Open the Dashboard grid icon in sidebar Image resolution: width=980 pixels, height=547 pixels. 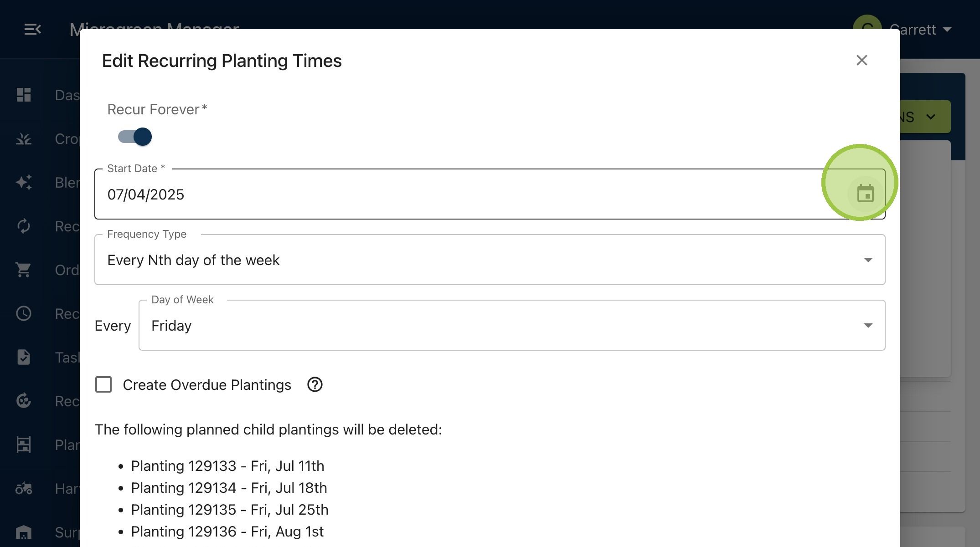click(24, 95)
